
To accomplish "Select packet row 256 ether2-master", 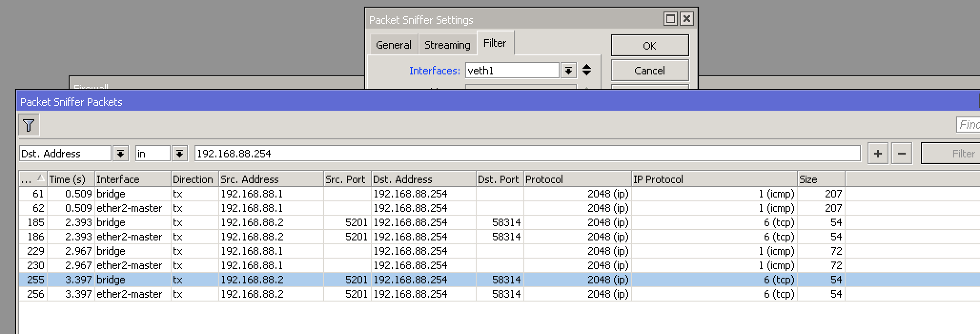I will point(499,294).
